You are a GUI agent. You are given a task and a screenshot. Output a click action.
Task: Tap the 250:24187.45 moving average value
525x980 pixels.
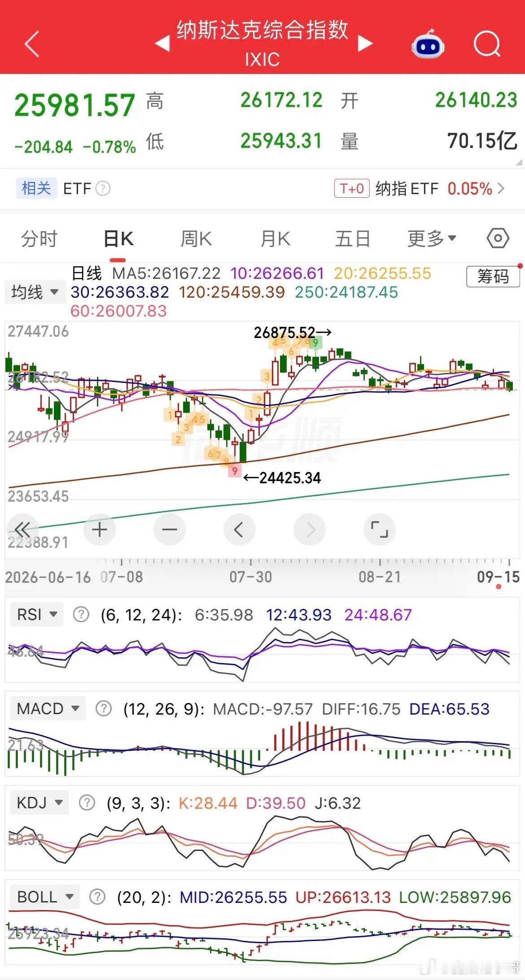coord(346,292)
